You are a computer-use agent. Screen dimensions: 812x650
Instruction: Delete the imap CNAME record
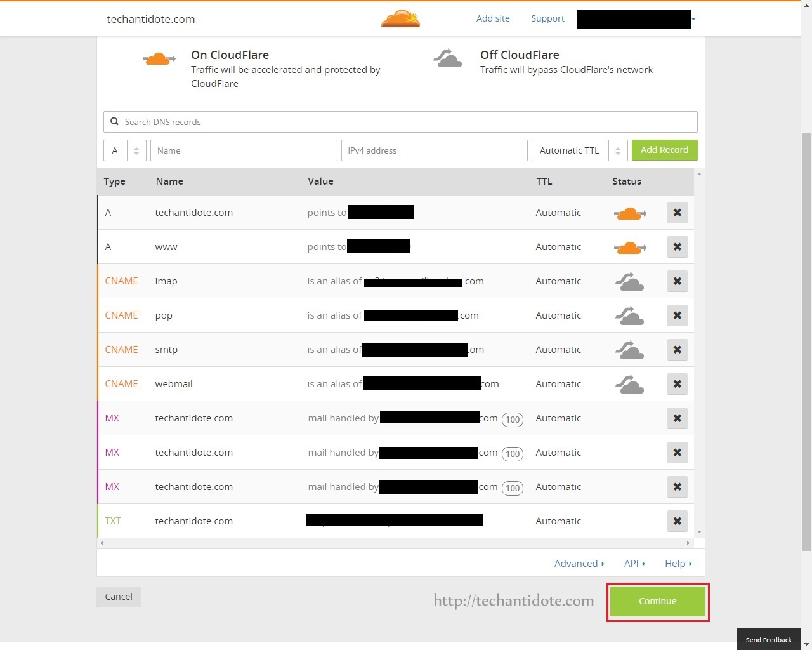point(678,281)
